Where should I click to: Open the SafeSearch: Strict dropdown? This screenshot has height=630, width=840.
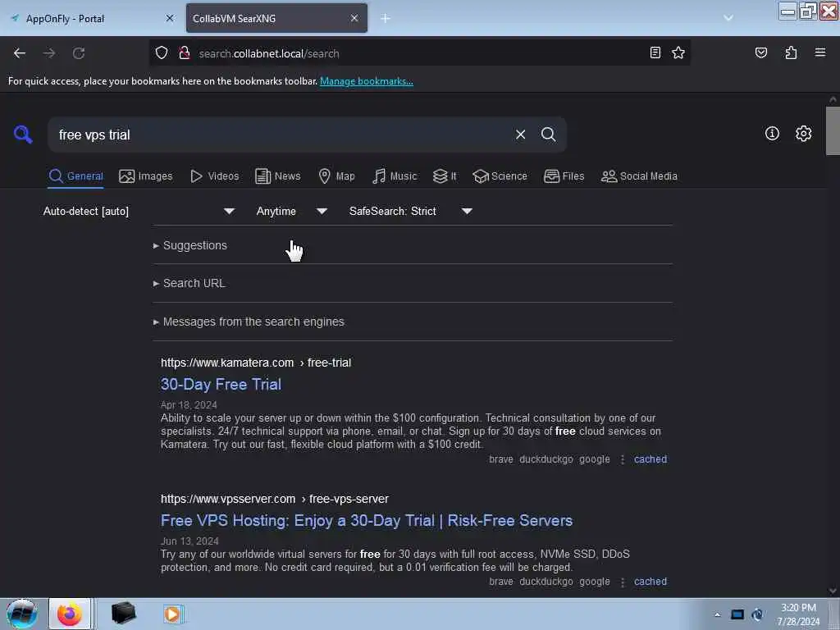click(x=411, y=211)
